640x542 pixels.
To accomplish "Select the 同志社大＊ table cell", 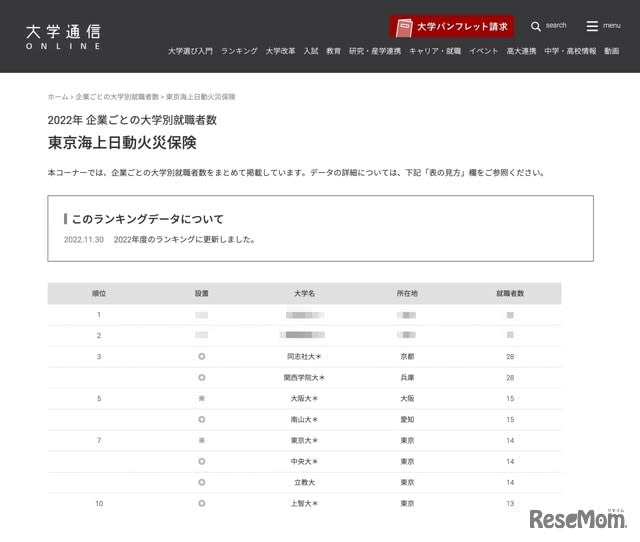I will [304, 357].
